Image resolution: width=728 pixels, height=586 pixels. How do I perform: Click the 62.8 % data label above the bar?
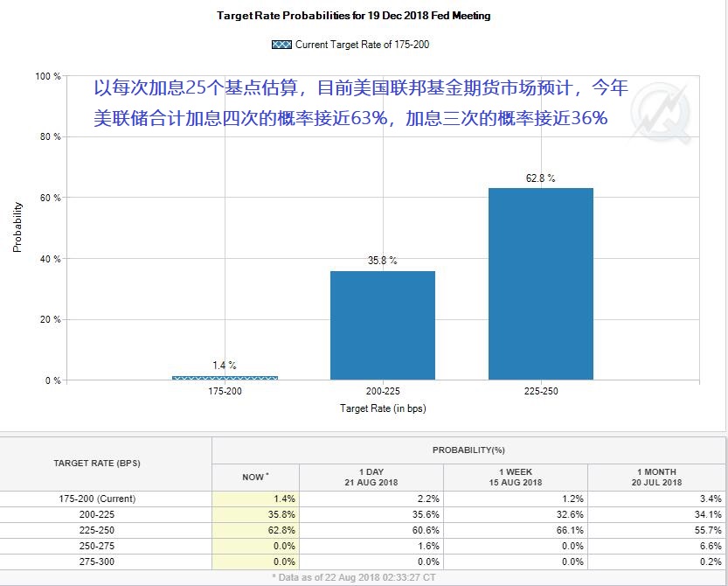click(x=540, y=178)
